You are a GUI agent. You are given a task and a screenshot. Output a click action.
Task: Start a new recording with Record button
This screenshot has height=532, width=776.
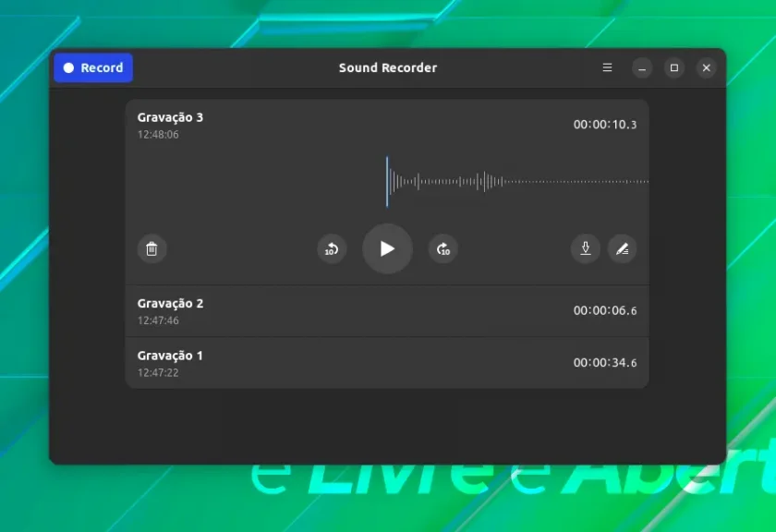point(93,67)
